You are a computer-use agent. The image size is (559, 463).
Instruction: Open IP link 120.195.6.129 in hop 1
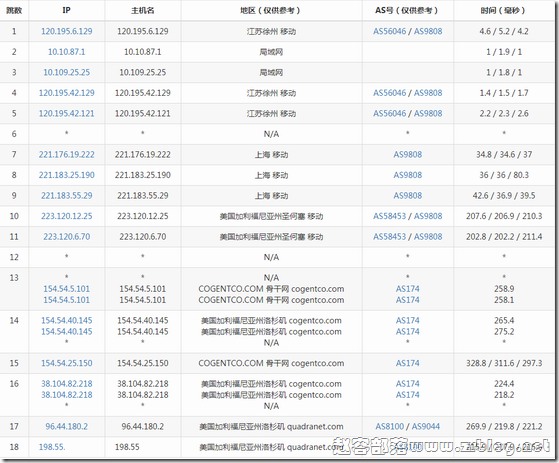coord(67,31)
